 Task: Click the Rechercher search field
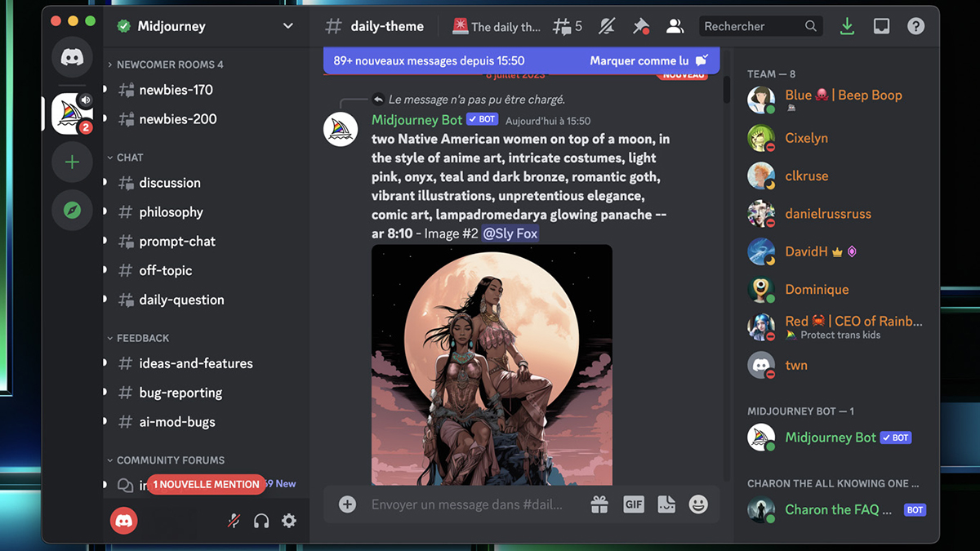pyautogui.click(x=751, y=27)
